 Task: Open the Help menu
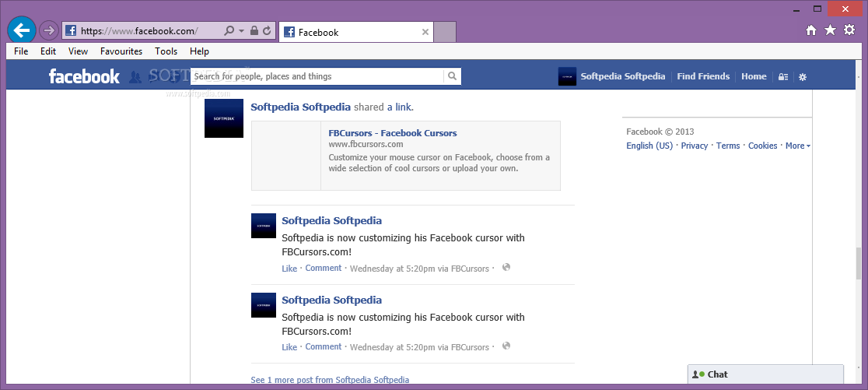point(199,51)
